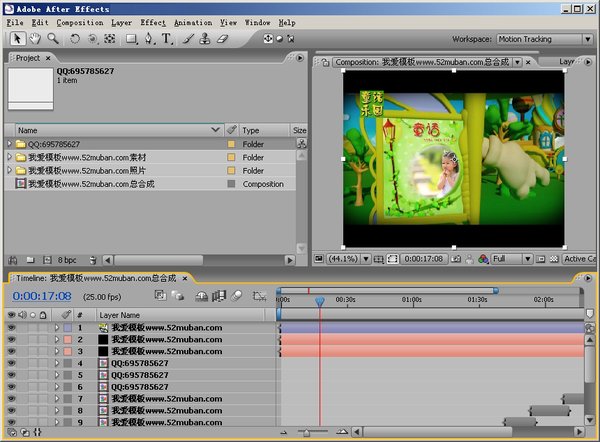Open the Project panel options menu arrow
This screenshot has width=600, height=442.
click(x=300, y=58)
